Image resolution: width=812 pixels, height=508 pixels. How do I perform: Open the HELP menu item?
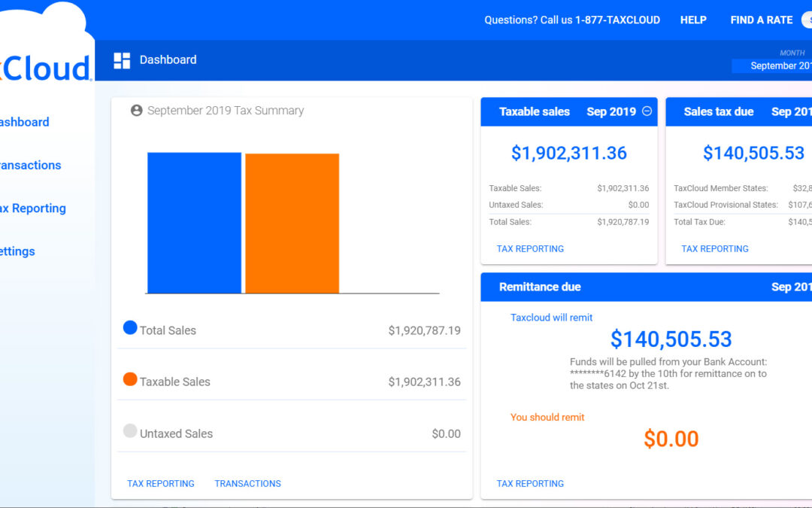click(693, 20)
